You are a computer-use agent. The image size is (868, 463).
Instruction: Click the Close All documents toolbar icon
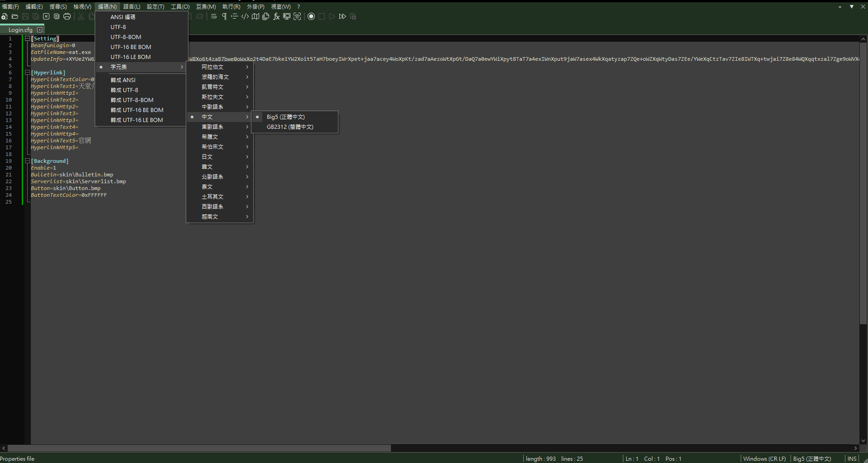tap(57, 16)
